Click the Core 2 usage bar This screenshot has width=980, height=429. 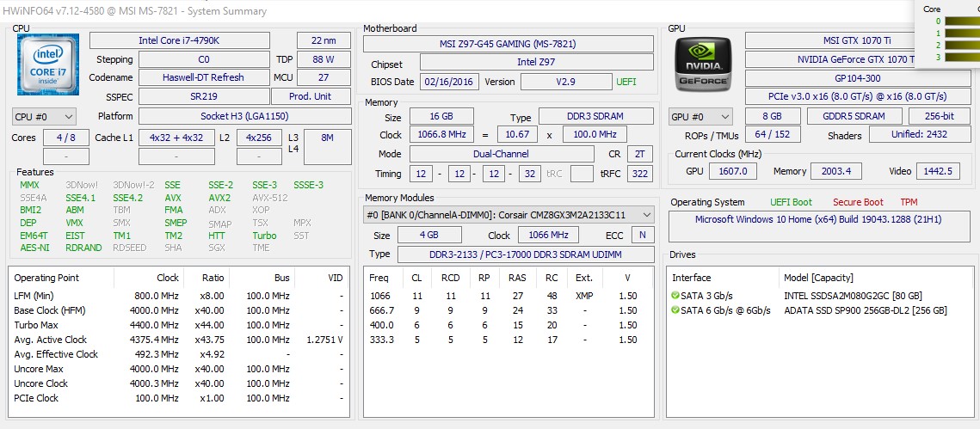(x=963, y=45)
